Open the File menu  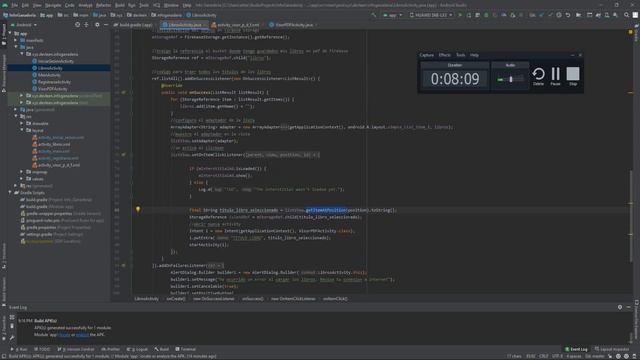click(x=14, y=5)
